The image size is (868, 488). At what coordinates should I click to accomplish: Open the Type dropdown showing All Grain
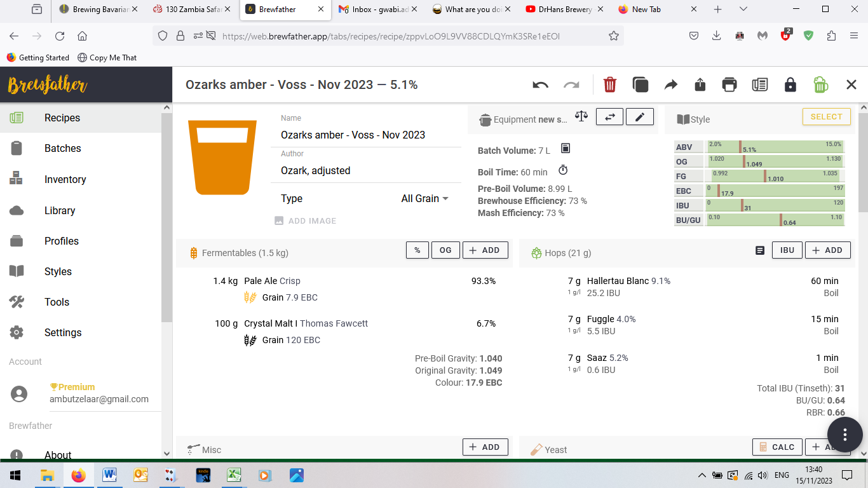point(424,199)
